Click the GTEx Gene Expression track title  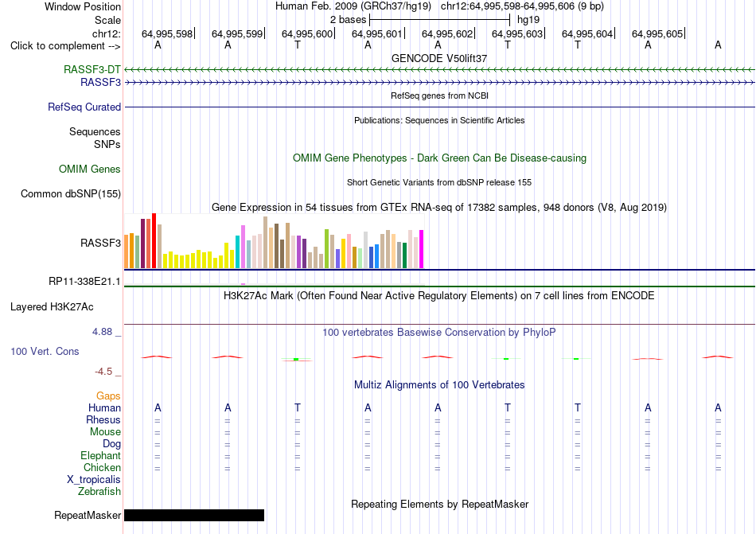click(x=439, y=207)
